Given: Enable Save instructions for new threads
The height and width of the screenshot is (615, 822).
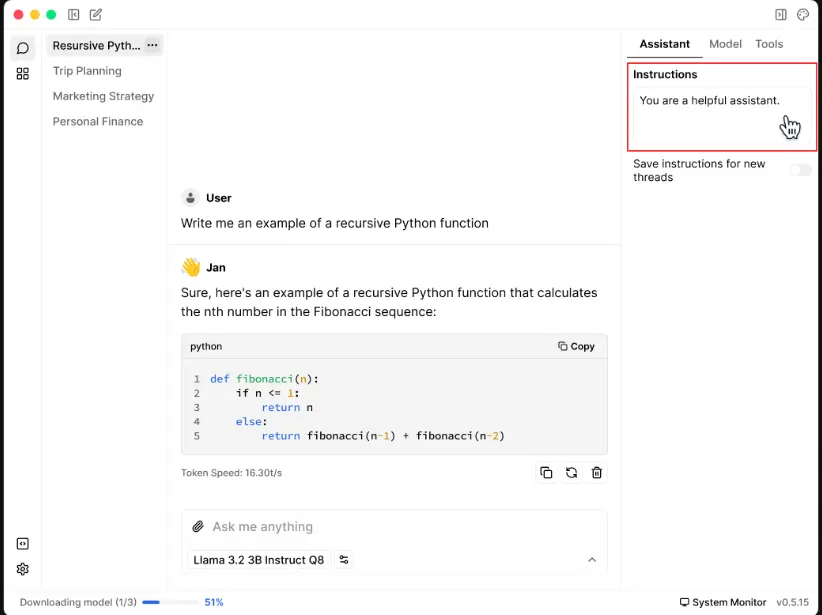Looking at the screenshot, I should point(800,170).
